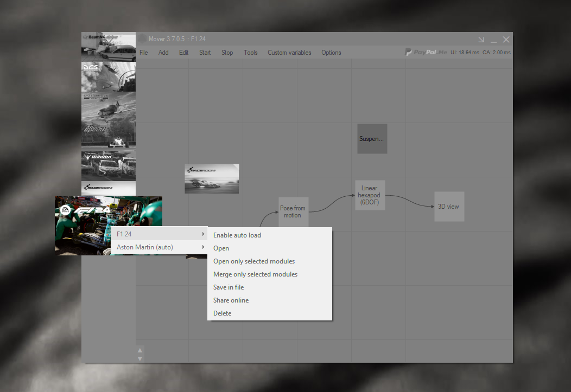571x392 pixels.
Task: Click the sidebar scroll up arrow
Action: [140, 350]
